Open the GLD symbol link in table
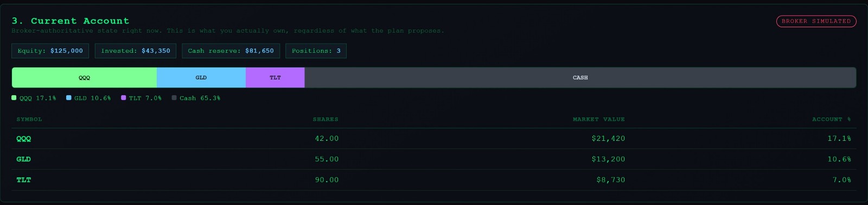Viewport: 868px width, 205px height. click(x=24, y=159)
